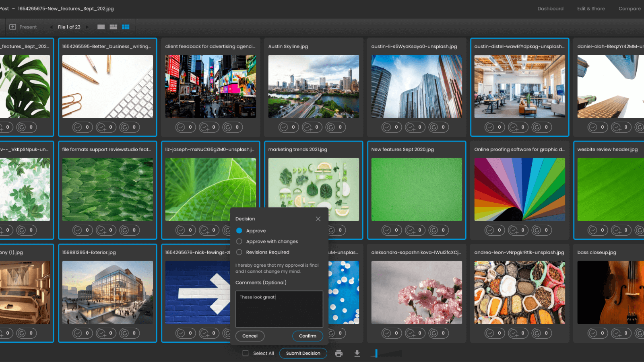Switch to filmstrip view layout icon
Screen dimensions: 644x362
pos(114,27)
